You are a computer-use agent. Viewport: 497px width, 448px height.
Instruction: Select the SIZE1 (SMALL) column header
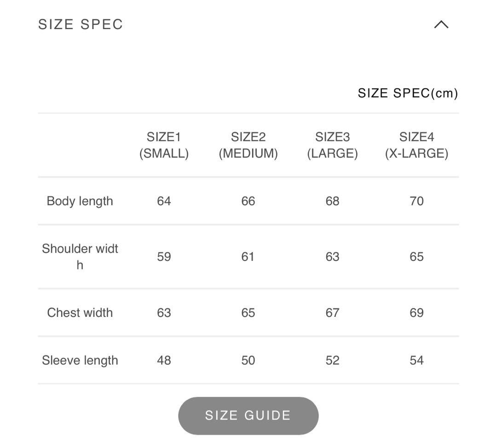(x=164, y=145)
